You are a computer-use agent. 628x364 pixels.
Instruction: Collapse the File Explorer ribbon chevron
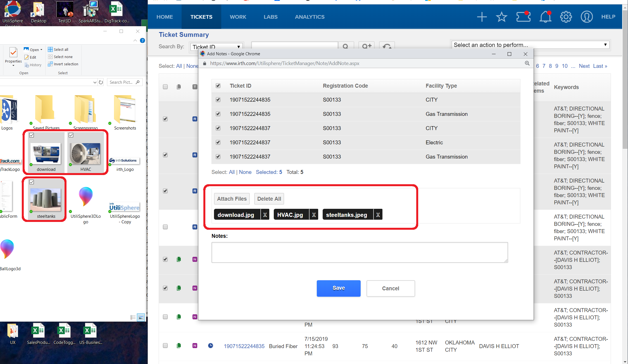click(x=135, y=40)
